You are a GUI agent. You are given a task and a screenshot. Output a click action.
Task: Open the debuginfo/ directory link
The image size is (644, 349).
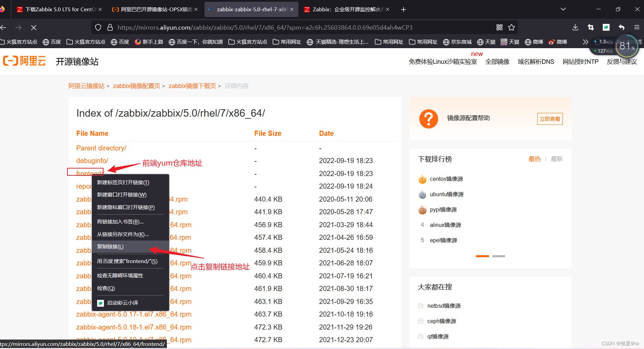[92, 161]
